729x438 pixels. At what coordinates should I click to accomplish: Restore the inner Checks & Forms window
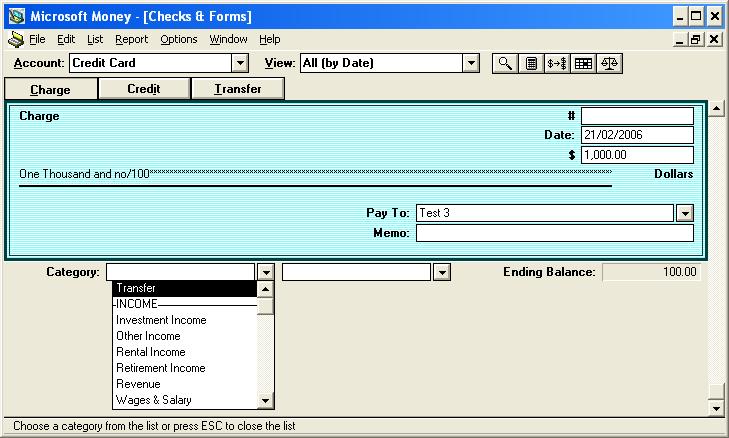696,40
